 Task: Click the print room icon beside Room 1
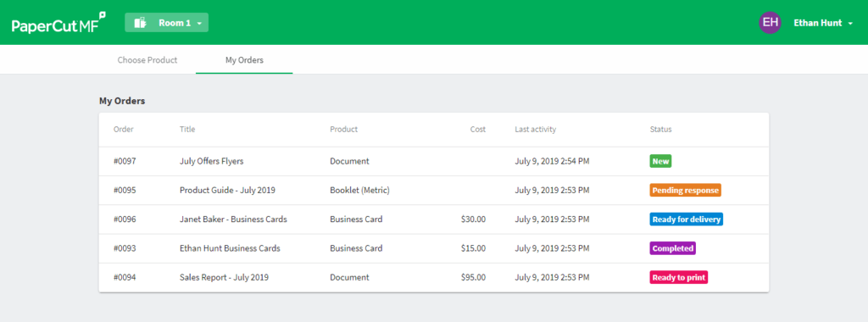pyautogui.click(x=141, y=23)
